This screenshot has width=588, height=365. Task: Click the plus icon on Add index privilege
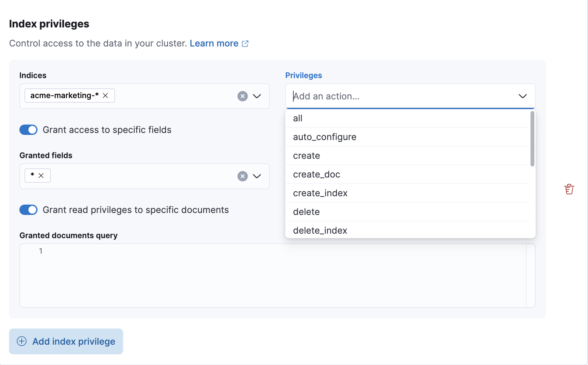[21, 341]
